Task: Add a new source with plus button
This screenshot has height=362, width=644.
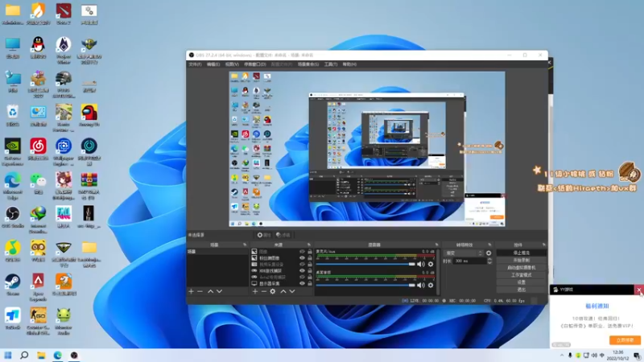Action: (x=255, y=291)
